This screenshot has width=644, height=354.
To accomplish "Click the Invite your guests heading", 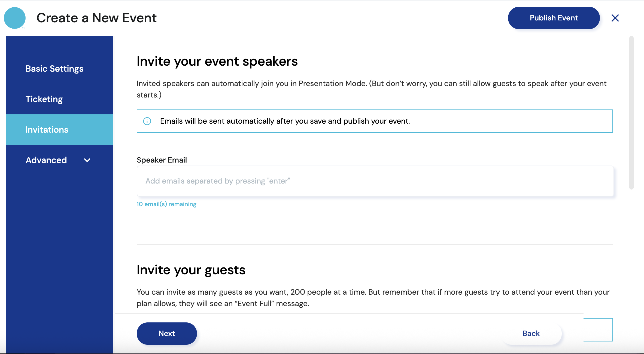I will pyautogui.click(x=191, y=270).
